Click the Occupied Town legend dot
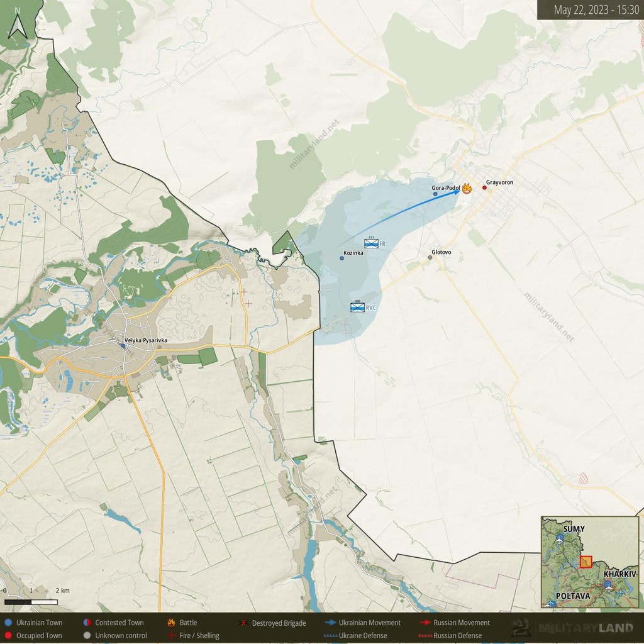 point(8,635)
